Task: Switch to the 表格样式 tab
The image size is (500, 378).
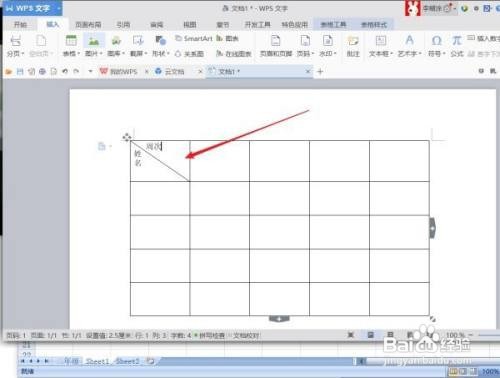Action: point(374,25)
